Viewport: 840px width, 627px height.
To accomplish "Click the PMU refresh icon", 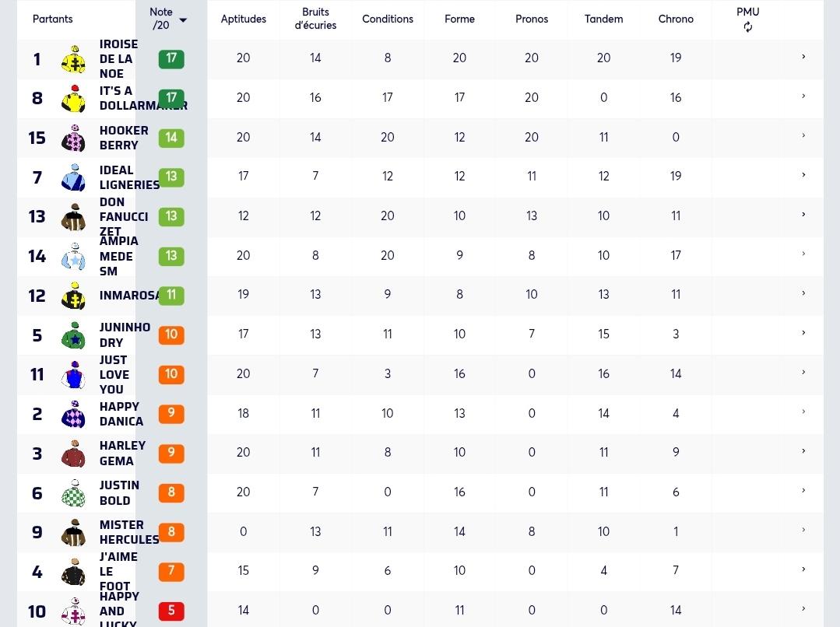I will (x=748, y=27).
